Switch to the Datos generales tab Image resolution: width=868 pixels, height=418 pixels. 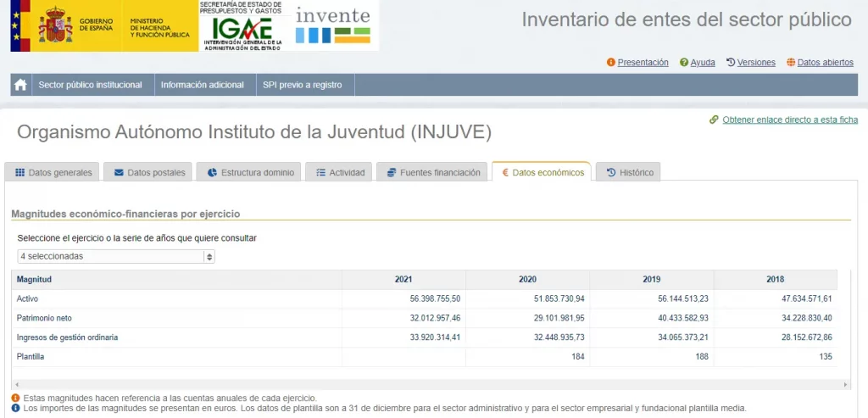coord(53,172)
